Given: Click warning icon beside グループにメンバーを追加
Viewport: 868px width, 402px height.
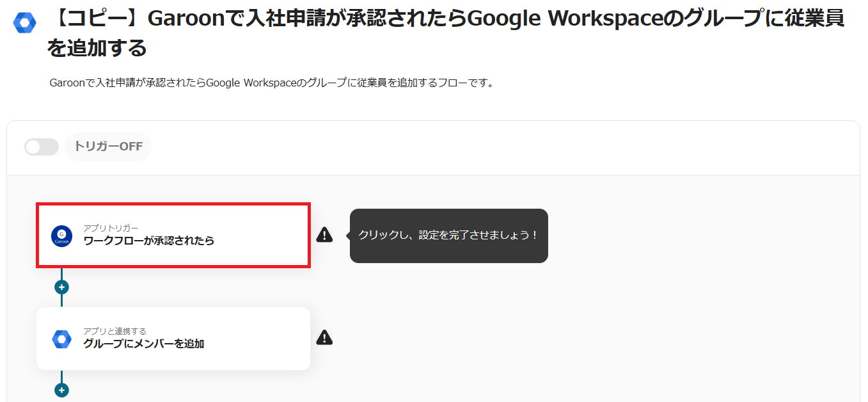Looking at the screenshot, I should pyautogui.click(x=324, y=337).
